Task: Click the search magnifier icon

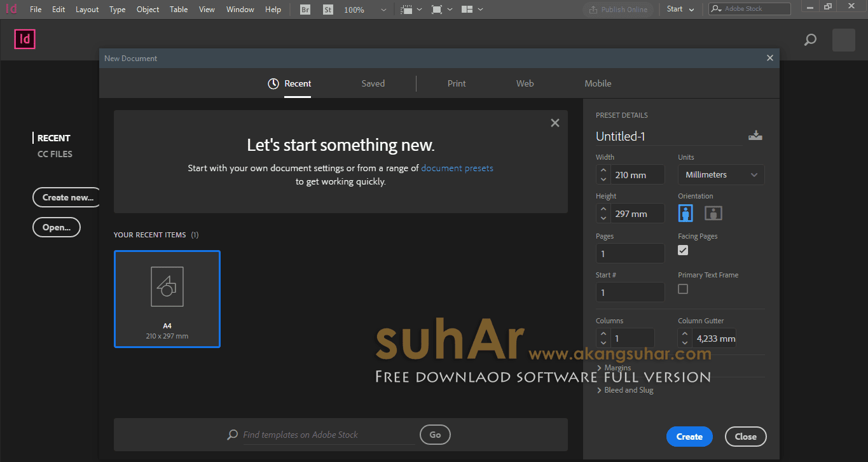Action: [810, 40]
